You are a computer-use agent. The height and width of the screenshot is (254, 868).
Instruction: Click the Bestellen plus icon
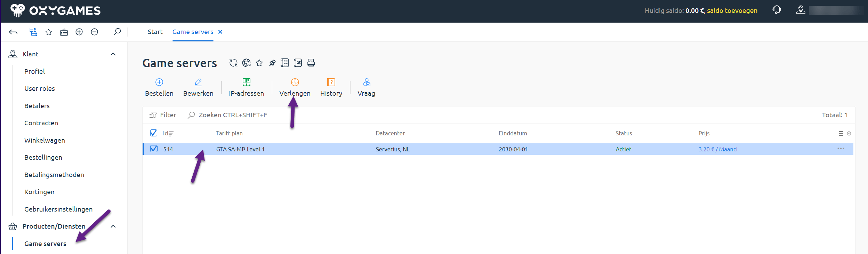click(x=159, y=82)
